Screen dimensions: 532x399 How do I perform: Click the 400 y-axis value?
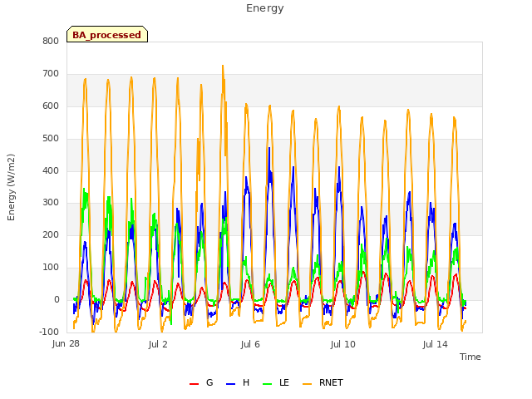[x=51, y=170]
